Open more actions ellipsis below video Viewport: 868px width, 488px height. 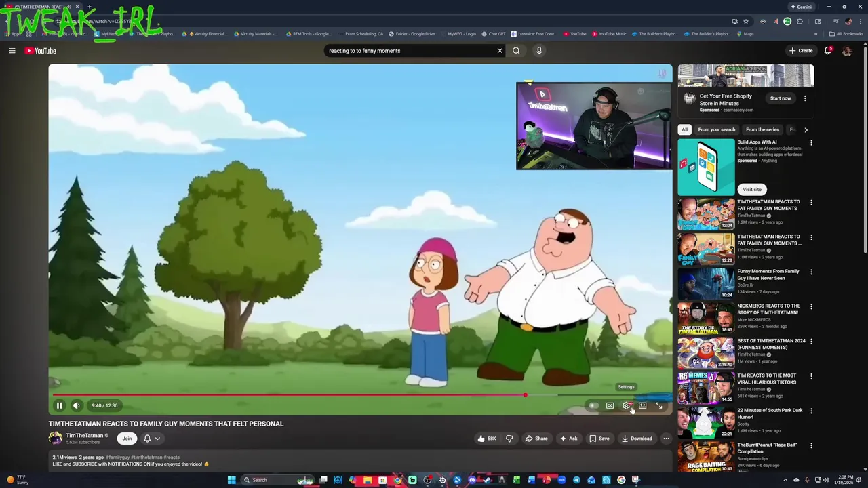coord(666,439)
